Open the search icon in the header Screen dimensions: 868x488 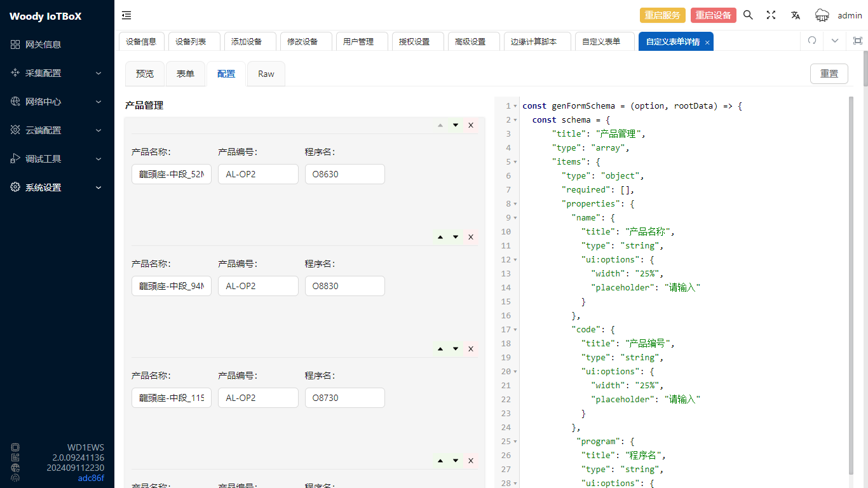tap(748, 15)
